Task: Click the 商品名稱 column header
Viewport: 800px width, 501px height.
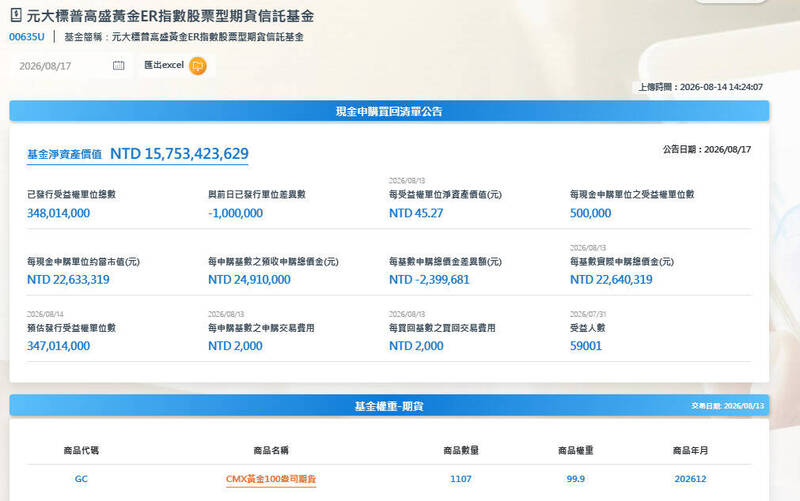Action: coord(271,450)
